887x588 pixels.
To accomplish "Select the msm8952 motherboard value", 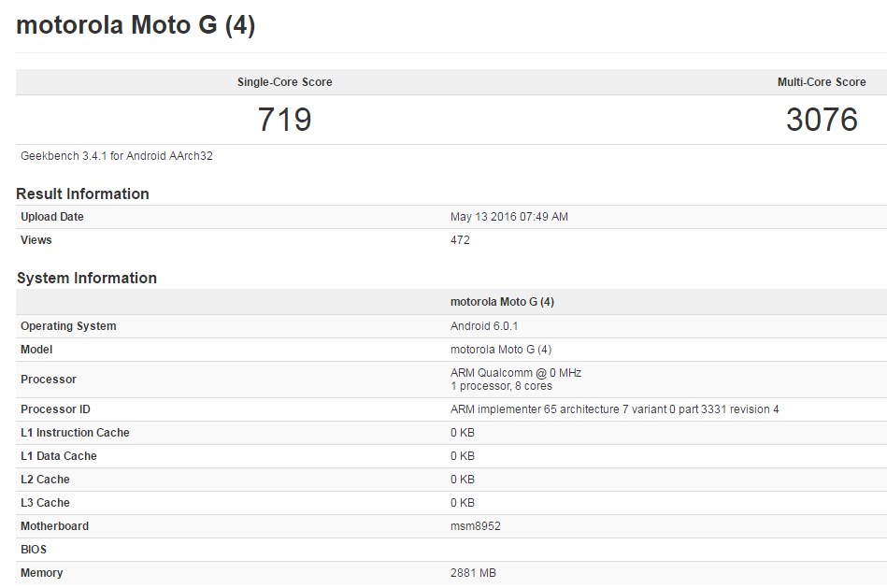I will pos(476,526).
